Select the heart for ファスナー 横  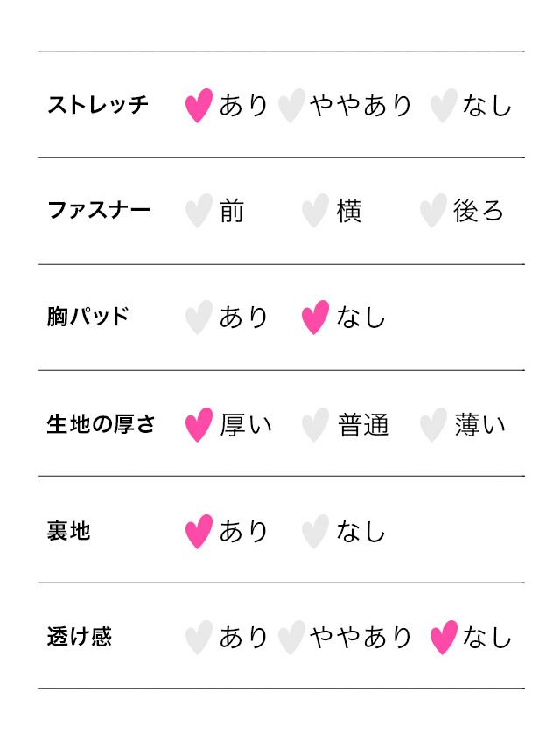pos(315,212)
